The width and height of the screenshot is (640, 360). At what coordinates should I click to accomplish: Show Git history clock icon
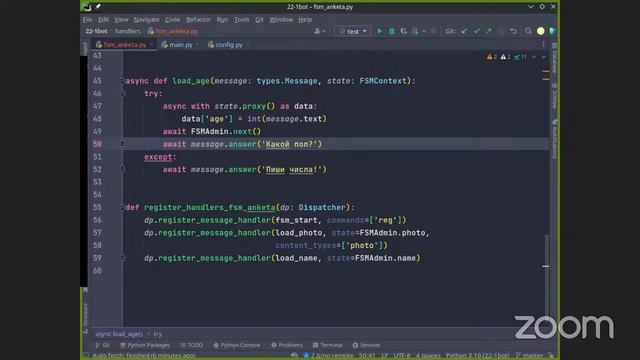pyautogui.click(x=501, y=31)
